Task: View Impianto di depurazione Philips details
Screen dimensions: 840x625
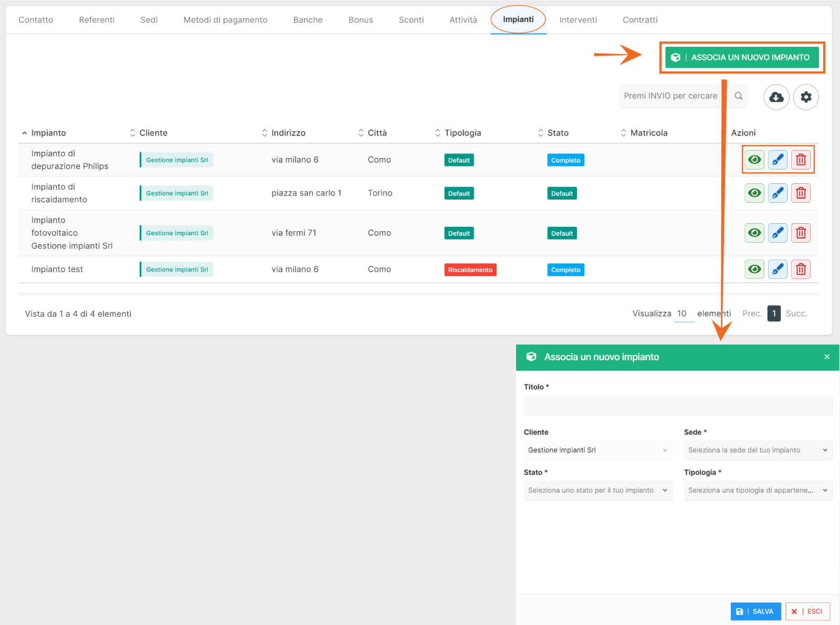Action: point(754,160)
